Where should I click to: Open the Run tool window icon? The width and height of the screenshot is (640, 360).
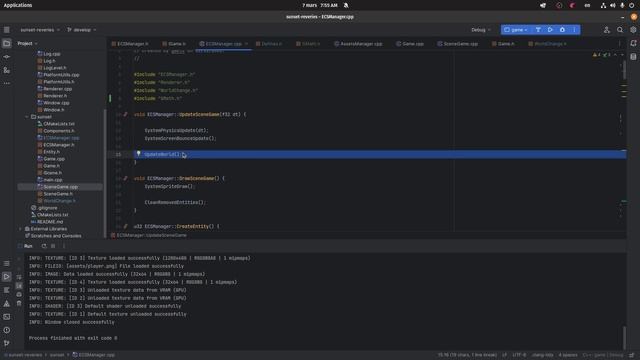coord(7,277)
